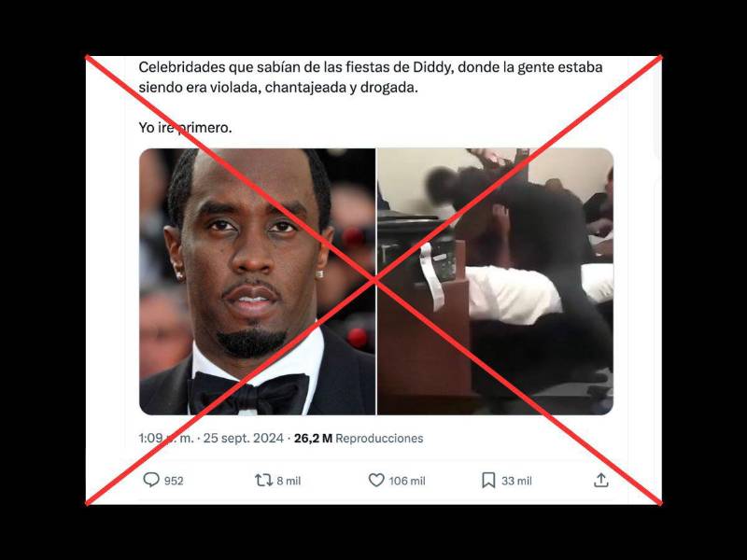Open the share upload arrow icon

point(601,480)
